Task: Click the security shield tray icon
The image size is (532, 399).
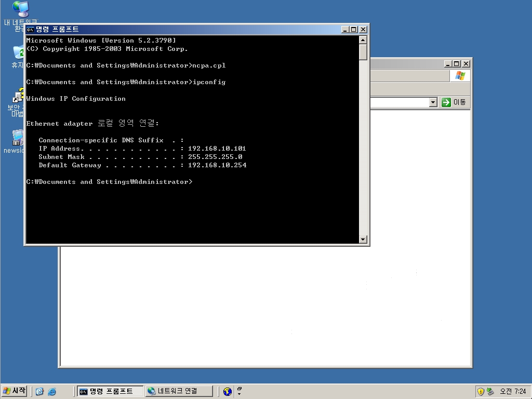Action: [481, 392]
